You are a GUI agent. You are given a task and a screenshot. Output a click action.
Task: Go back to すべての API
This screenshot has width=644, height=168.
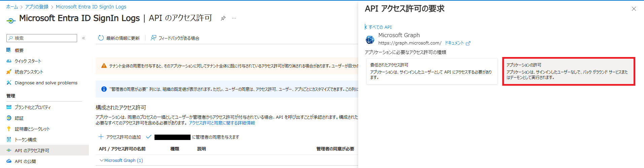(380, 27)
